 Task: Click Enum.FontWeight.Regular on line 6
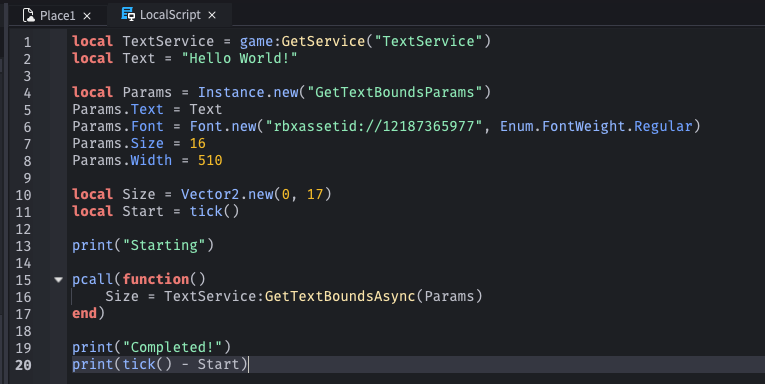pos(596,126)
